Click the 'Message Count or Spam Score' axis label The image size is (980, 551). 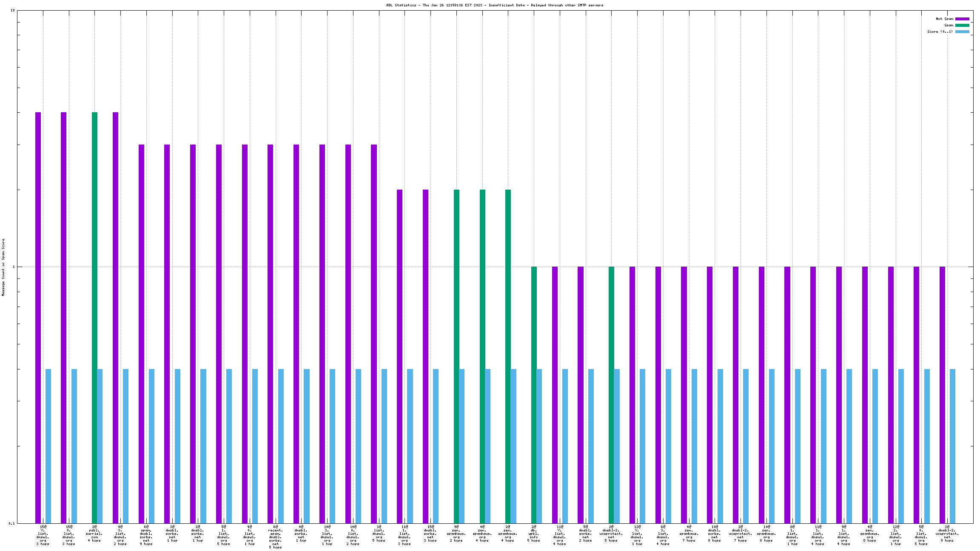pyautogui.click(x=3, y=267)
